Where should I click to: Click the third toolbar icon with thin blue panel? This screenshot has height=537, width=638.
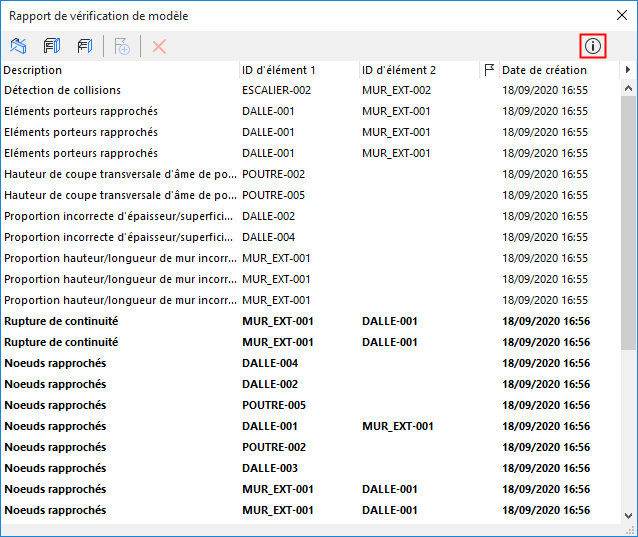point(85,46)
